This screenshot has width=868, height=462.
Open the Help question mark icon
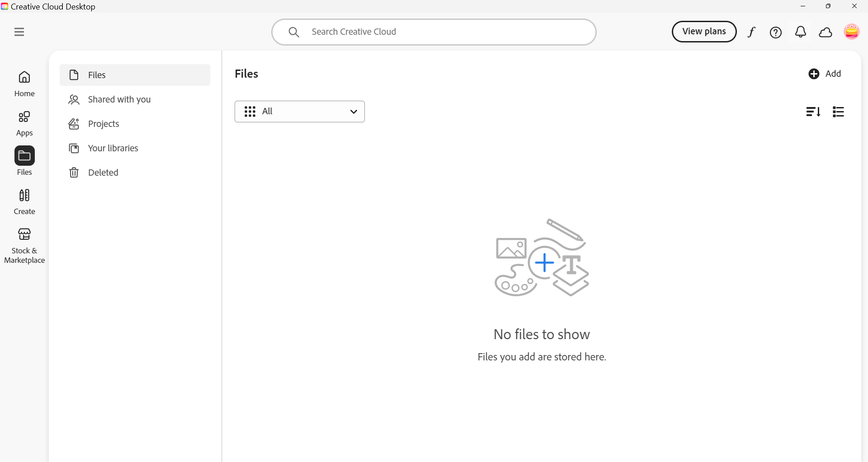pyautogui.click(x=776, y=33)
